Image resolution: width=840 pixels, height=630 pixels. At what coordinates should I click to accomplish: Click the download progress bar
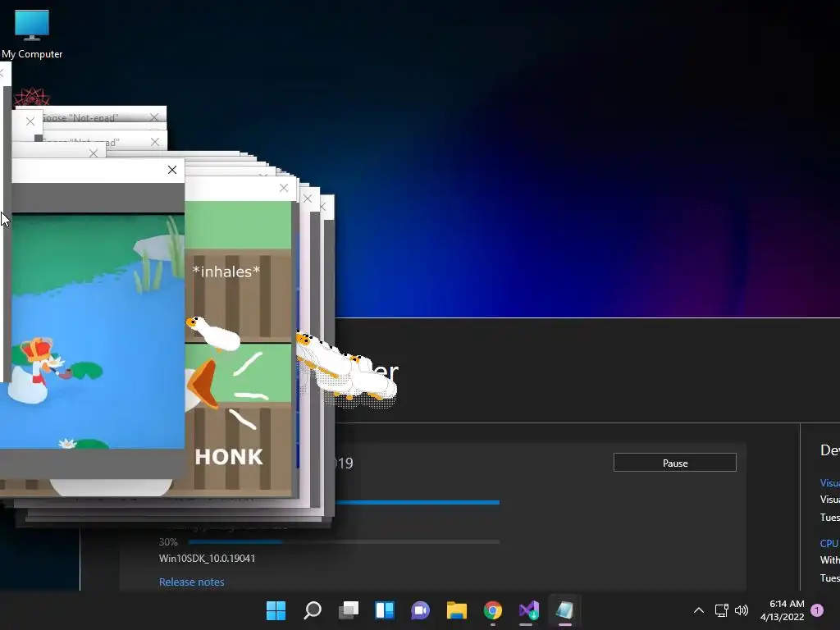pos(417,503)
